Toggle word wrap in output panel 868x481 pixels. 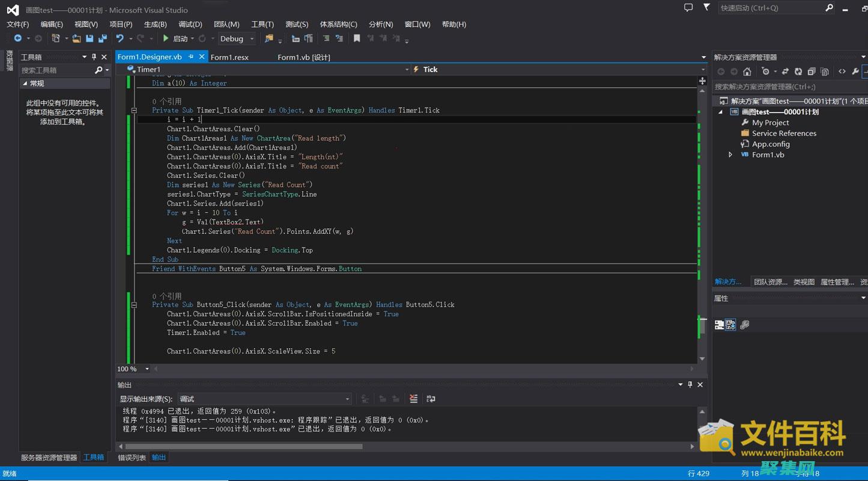click(x=431, y=399)
